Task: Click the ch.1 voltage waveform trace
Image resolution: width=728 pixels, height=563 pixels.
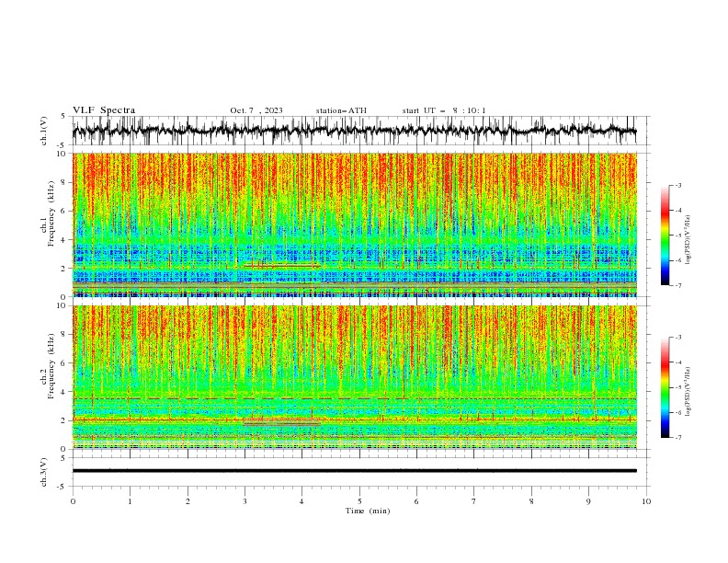Action: tap(354, 131)
